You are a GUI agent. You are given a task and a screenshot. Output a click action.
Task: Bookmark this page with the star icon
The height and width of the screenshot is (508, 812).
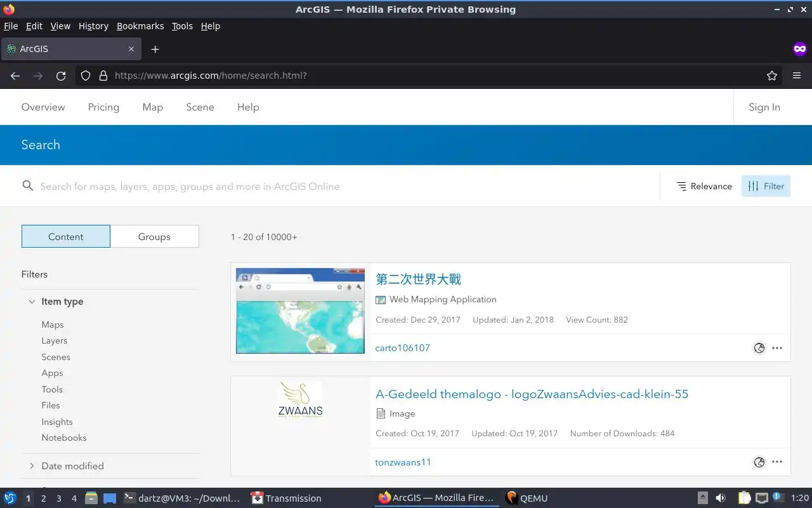click(x=772, y=76)
